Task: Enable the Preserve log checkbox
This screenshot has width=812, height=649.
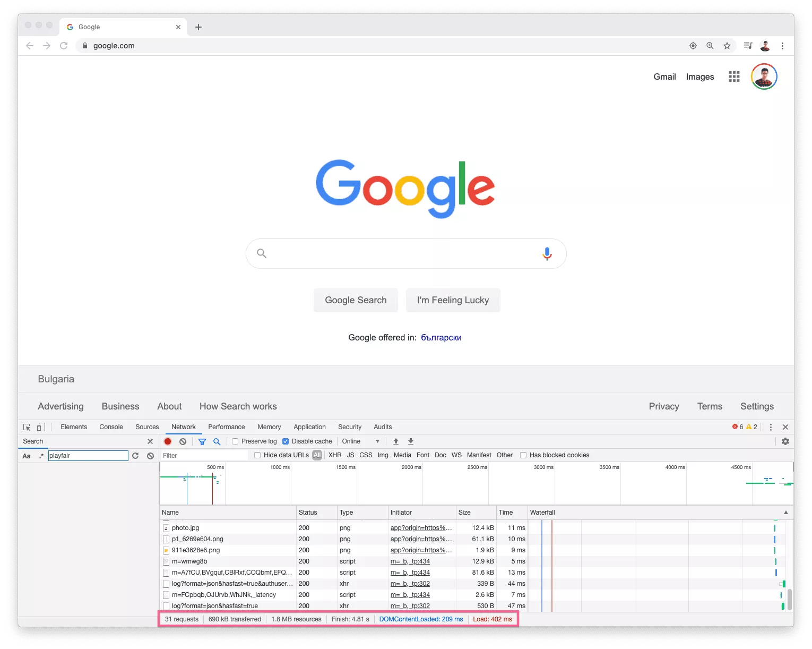Action: [235, 441]
